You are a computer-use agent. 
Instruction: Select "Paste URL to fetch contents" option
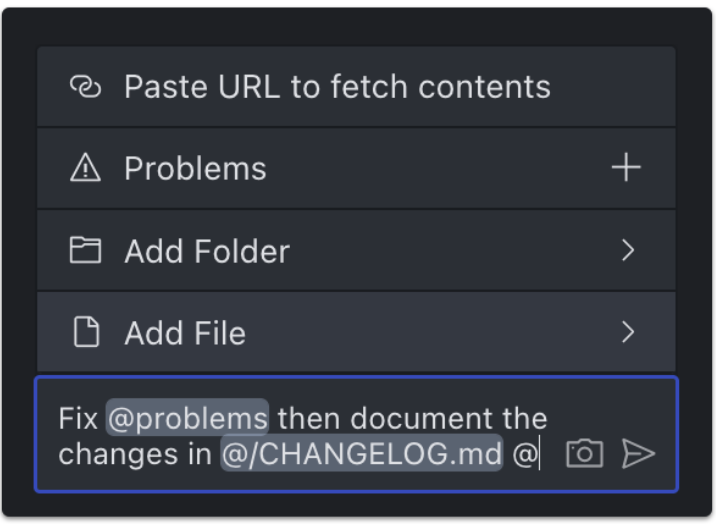[x=337, y=87]
